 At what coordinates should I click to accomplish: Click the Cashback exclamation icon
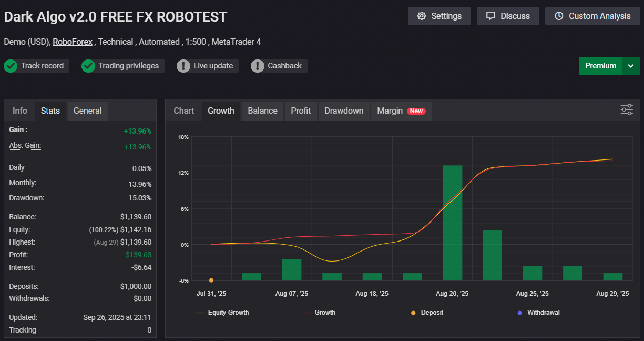[258, 66]
